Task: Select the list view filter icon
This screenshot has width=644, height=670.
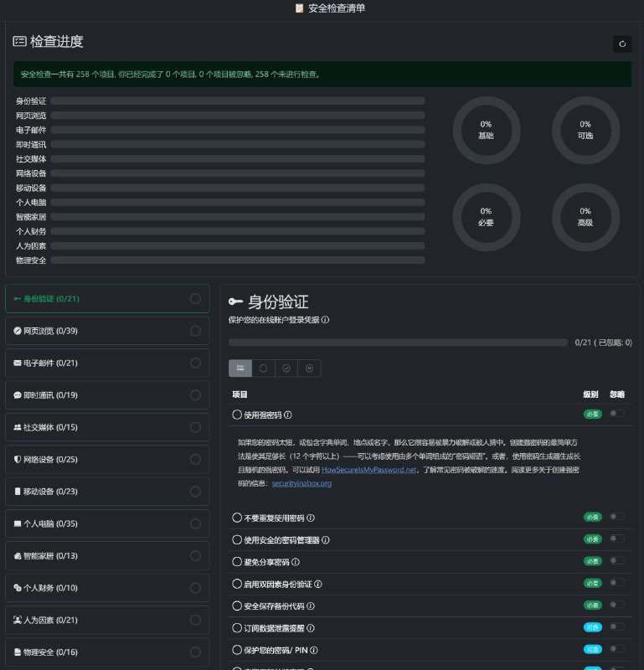Action: [x=240, y=368]
